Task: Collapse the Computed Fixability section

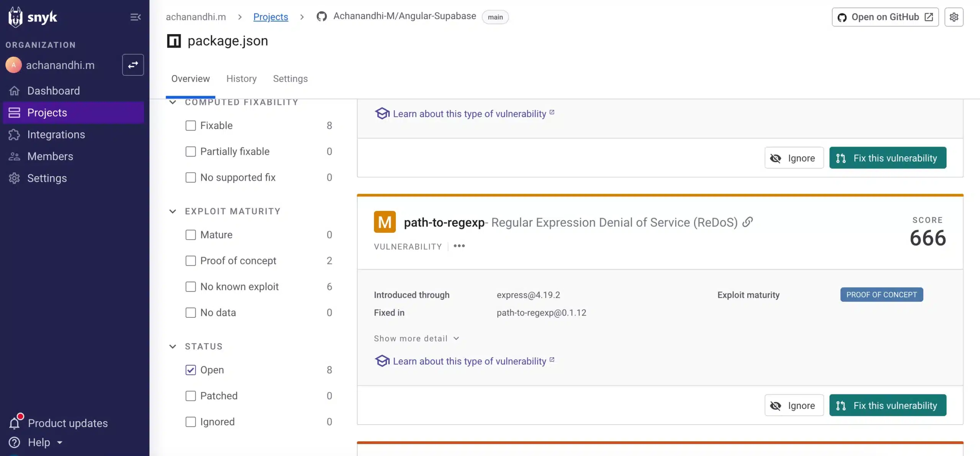Action: tap(173, 102)
